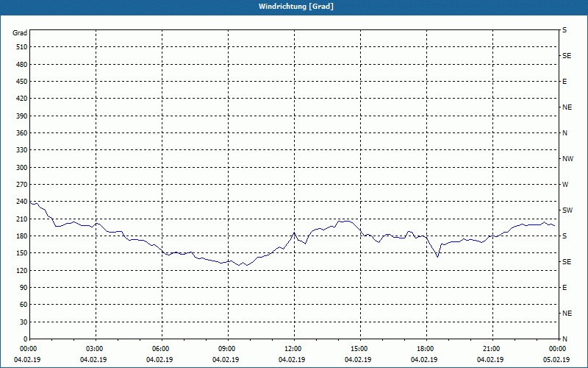The height and width of the screenshot is (368, 588).
Task: Click the 06:00 time label
Action: click(159, 348)
